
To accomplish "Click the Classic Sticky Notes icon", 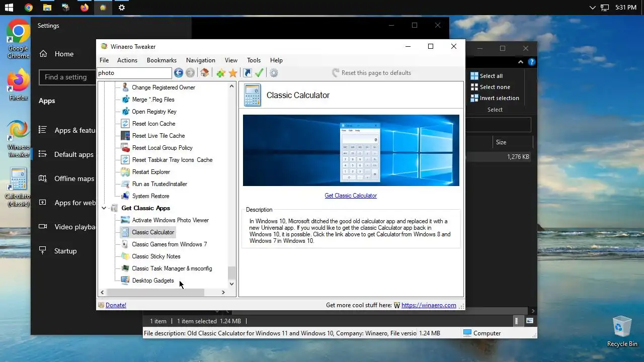I will pyautogui.click(x=125, y=256).
